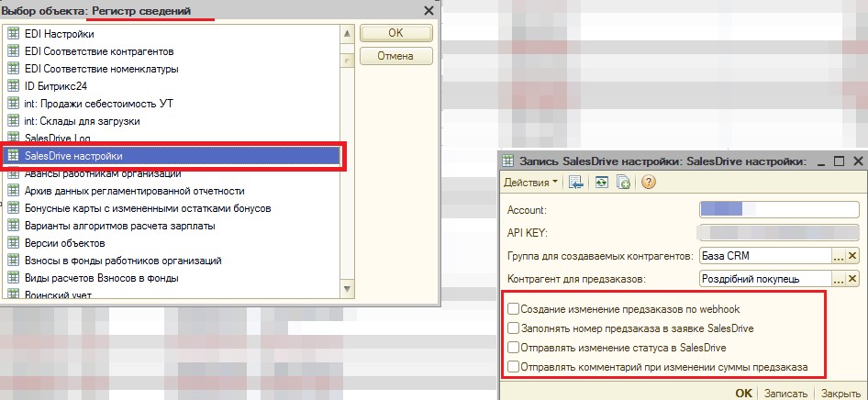Select int: Продажи себестоимость УТ row
The image size is (868, 400).
[171, 104]
